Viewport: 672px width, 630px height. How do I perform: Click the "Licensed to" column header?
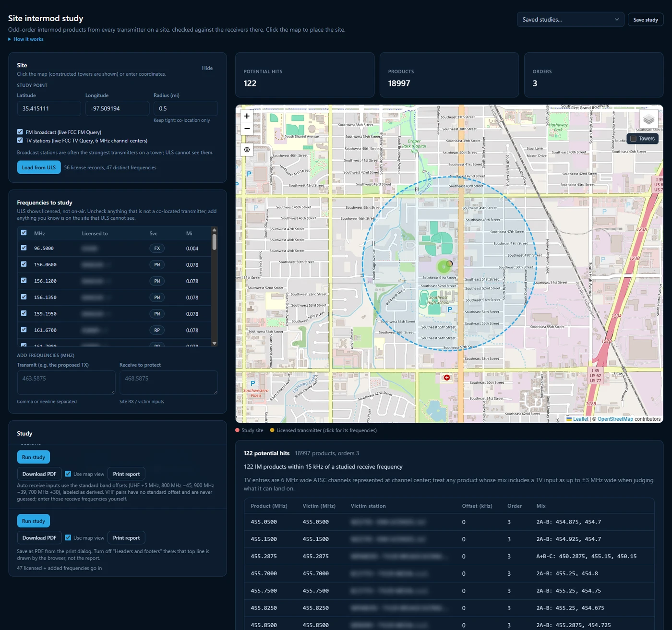click(95, 234)
